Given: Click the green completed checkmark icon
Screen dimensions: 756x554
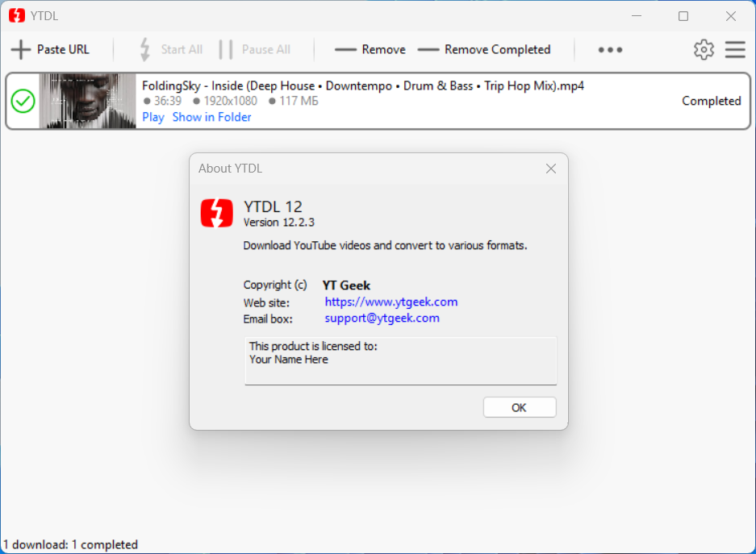Looking at the screenshot, I should (x=23, y=101).
